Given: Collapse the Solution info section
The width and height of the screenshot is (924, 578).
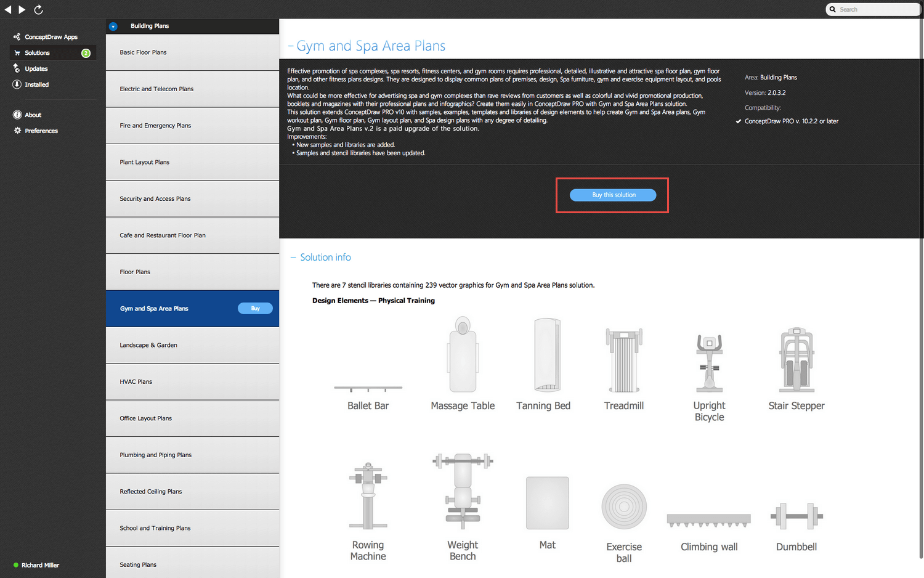Looking at the screenshot, I should [293, 258].
